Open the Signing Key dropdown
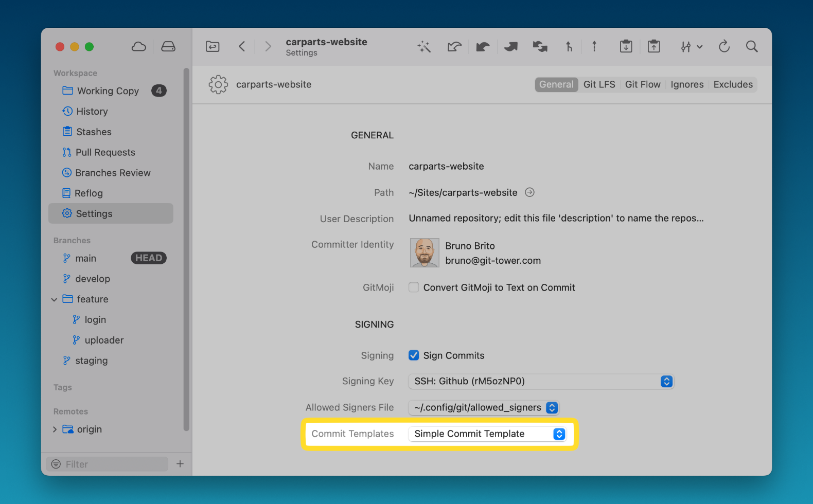The width and height of the screenshot is (813, 504). [x=541, y=382]
